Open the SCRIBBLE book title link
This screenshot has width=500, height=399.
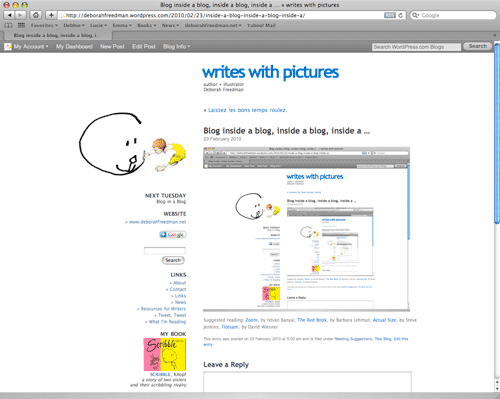point(160,375)
